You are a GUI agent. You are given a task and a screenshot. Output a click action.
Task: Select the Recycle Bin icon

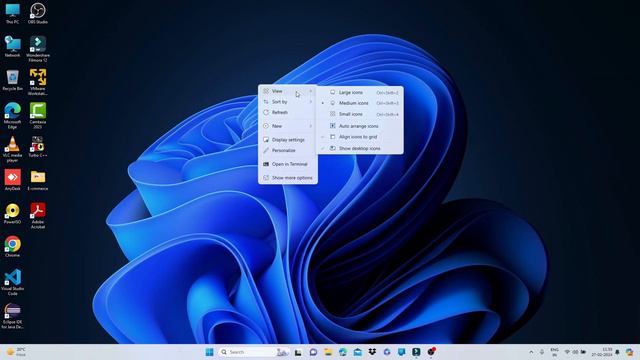click(x=12, y=80)
